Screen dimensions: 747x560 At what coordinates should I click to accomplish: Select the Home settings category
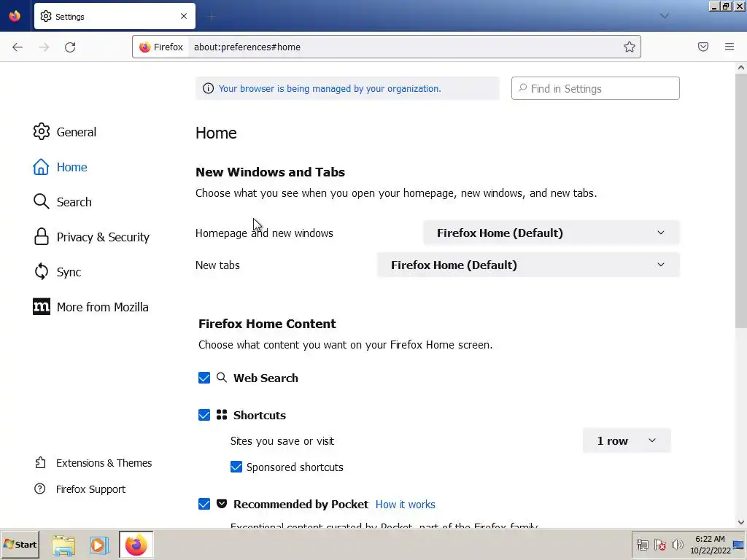tap(60, 167)
